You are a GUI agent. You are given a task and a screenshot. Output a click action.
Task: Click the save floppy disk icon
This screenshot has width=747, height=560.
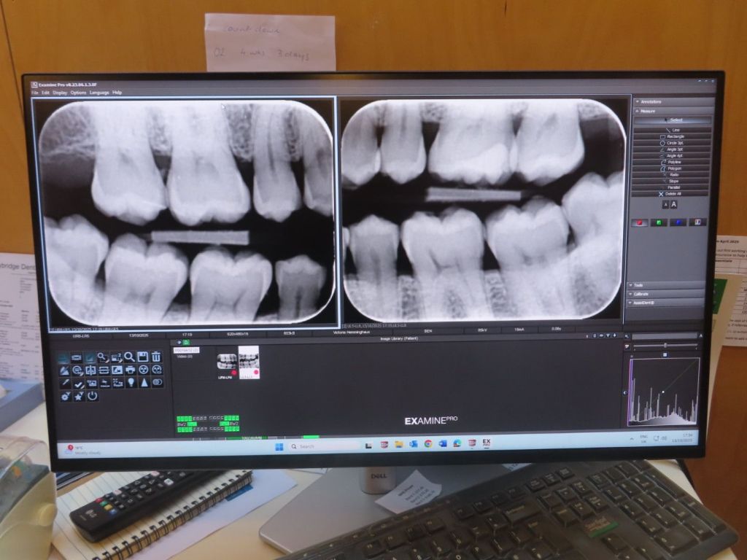[x=142, y=357]
